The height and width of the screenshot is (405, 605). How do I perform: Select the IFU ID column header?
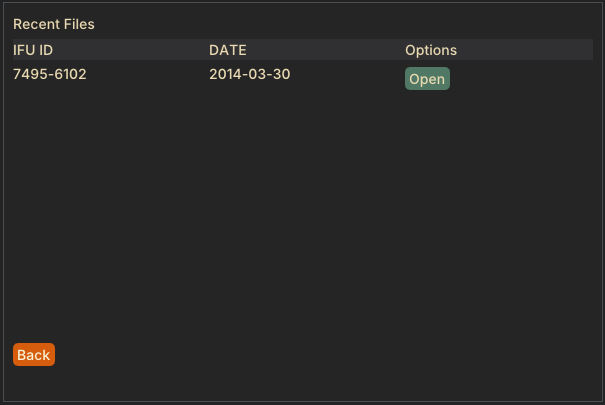coord(33,50)
